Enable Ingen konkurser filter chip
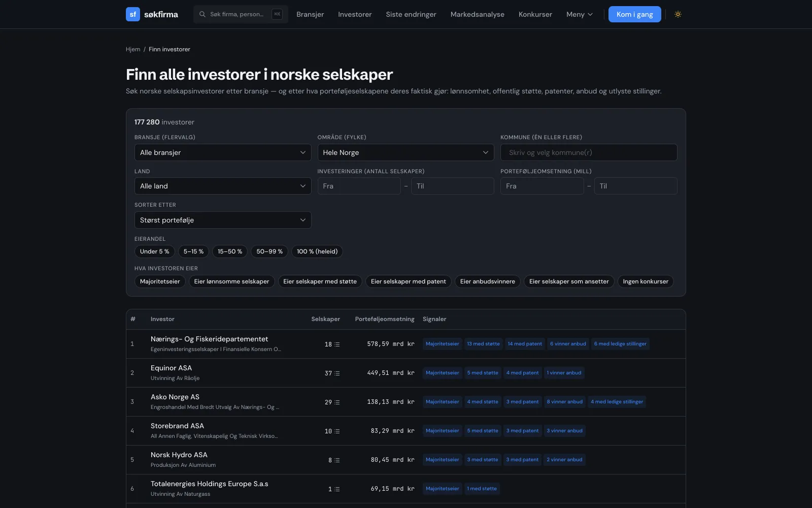 [x=646, y=281]
